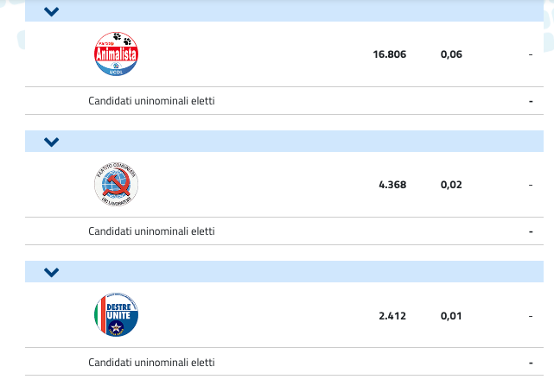Click the elected-candidates dash below Partito Animalista
Viewport: 554px width, 392px height.
coord(530,101)
